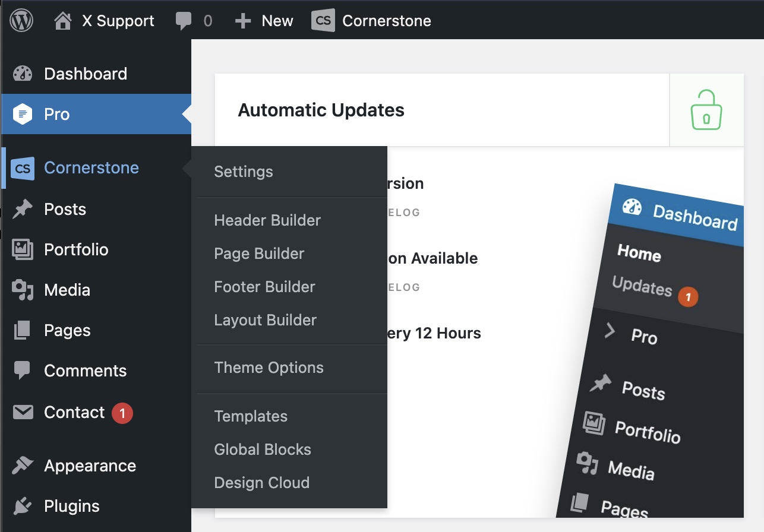Image resolution: width=764 pixels, height=532 pixels.
Task: Click the Contact envelope icon
Action: (23, 412)
